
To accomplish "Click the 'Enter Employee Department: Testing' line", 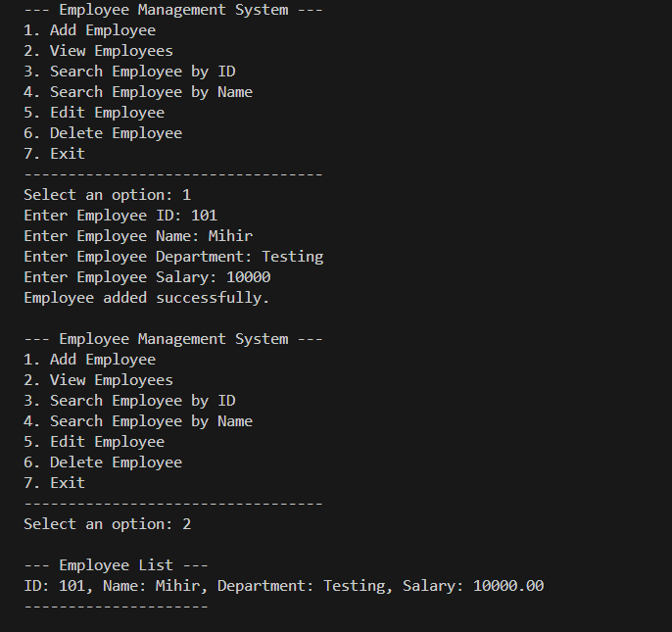I will click(173, 257).
